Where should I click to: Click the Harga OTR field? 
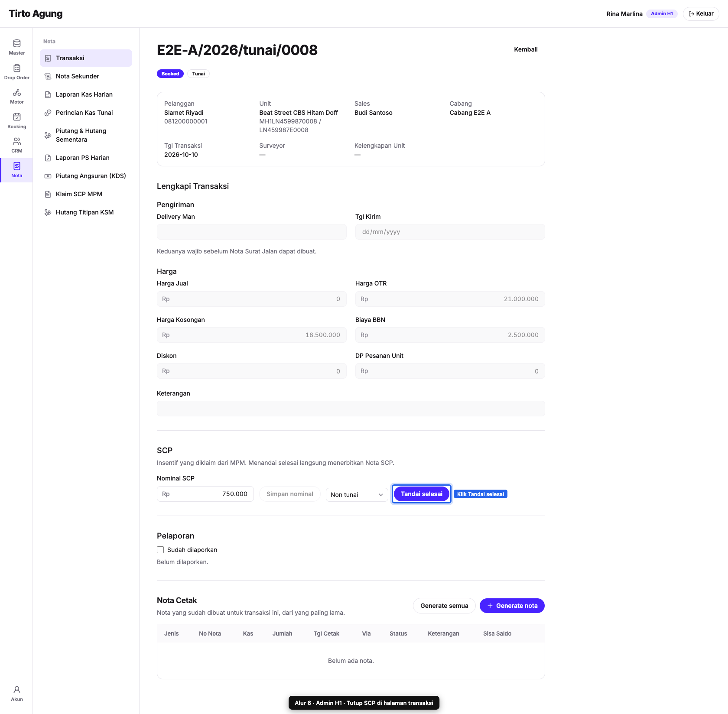[450, 299]
